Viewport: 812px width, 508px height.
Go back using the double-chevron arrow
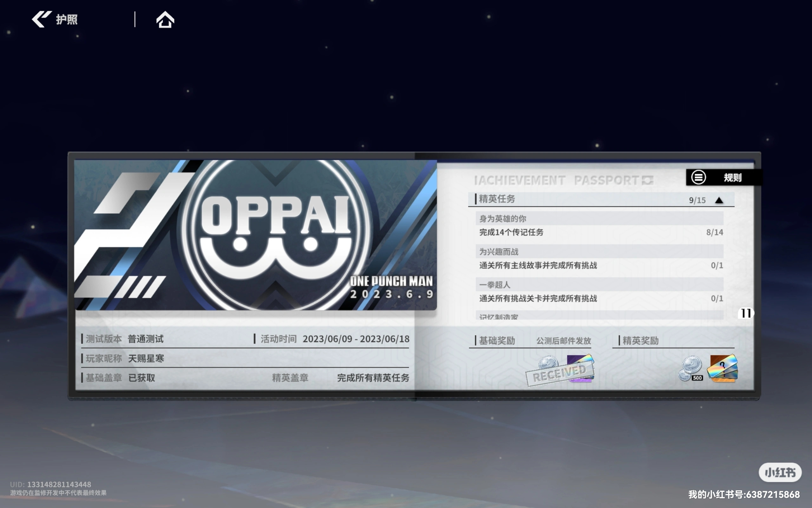[x=42, y=19]
